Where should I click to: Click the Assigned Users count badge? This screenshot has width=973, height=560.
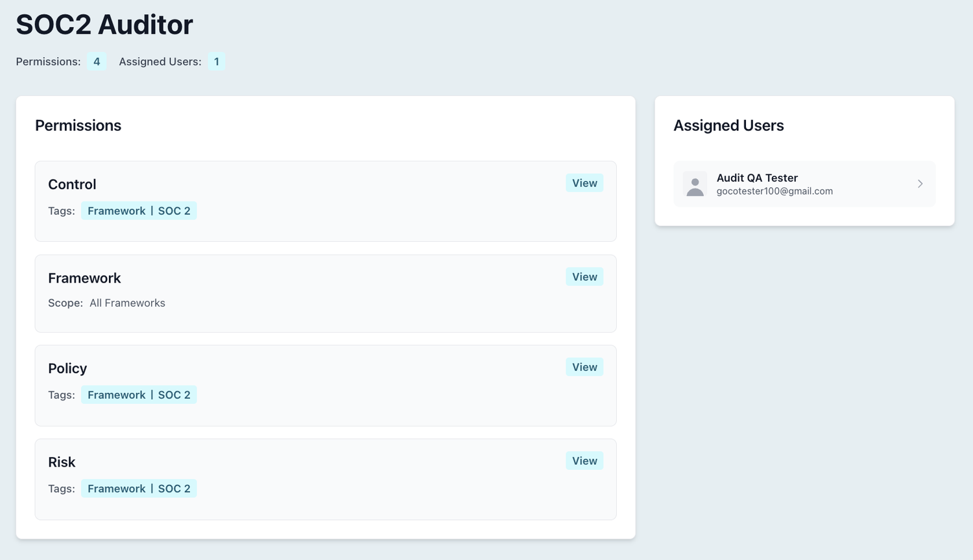[217, 61]
